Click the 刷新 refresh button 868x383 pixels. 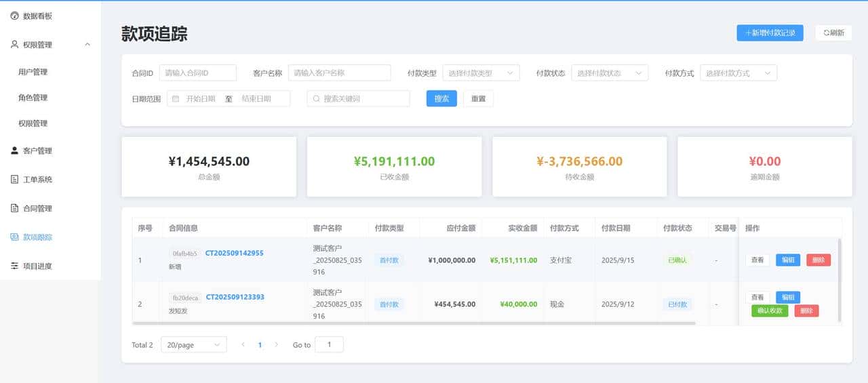coord(833,33)
